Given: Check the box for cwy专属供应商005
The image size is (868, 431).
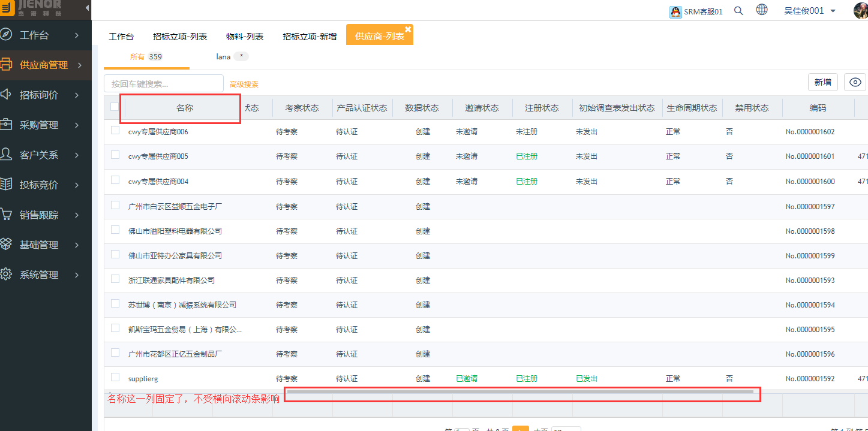Looking at the screenshot, I should pos(115,155).
